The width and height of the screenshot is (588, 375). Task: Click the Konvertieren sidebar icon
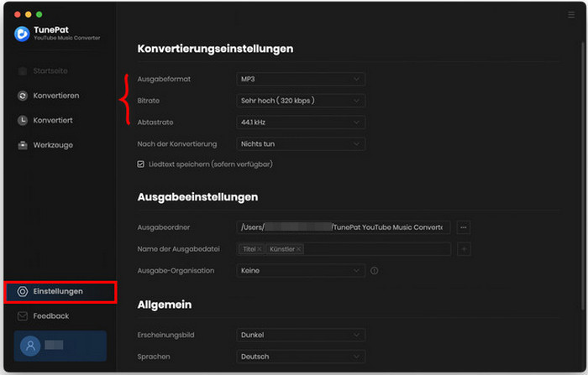click(x=23, y=96)
